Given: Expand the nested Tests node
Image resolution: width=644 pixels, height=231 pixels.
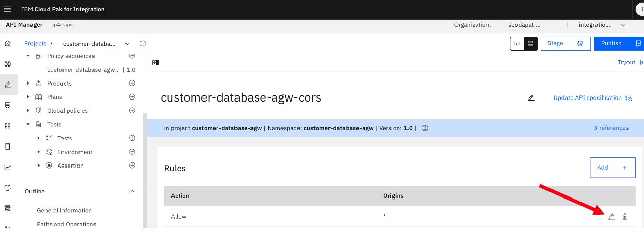Looking at the screenshot, I should (39, 138).
